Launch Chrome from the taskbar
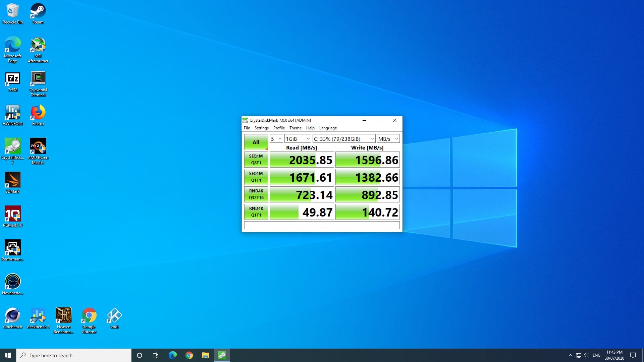The height and width of the screenshot is (362, 644). [x=189, y=355]
